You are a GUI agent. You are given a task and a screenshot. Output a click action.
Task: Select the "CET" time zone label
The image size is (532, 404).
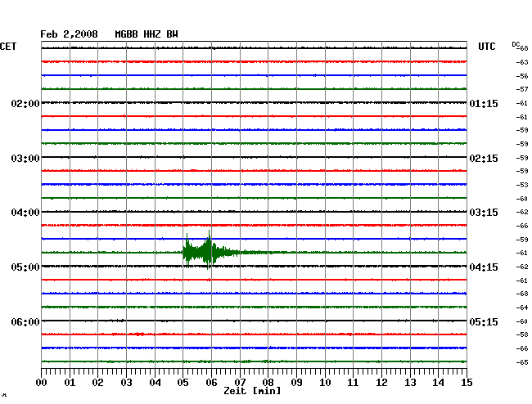pyautogui.click(x=8, y=47)
